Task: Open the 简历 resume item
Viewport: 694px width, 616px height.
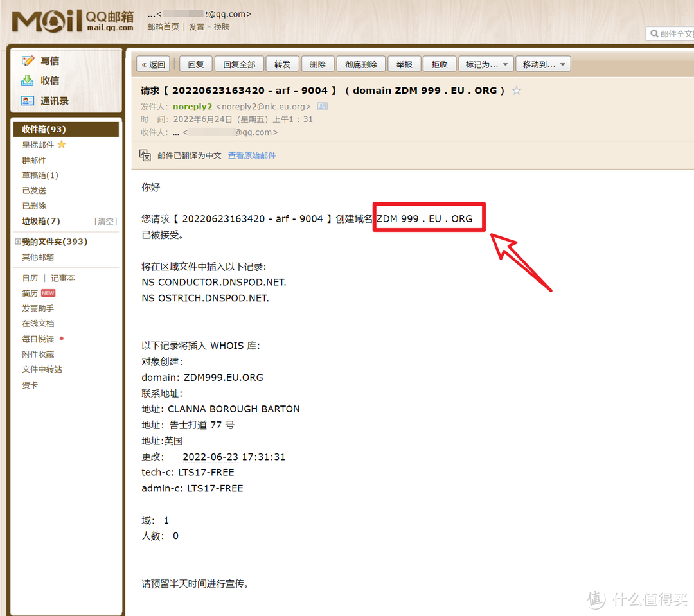Action: pos(30,294)
